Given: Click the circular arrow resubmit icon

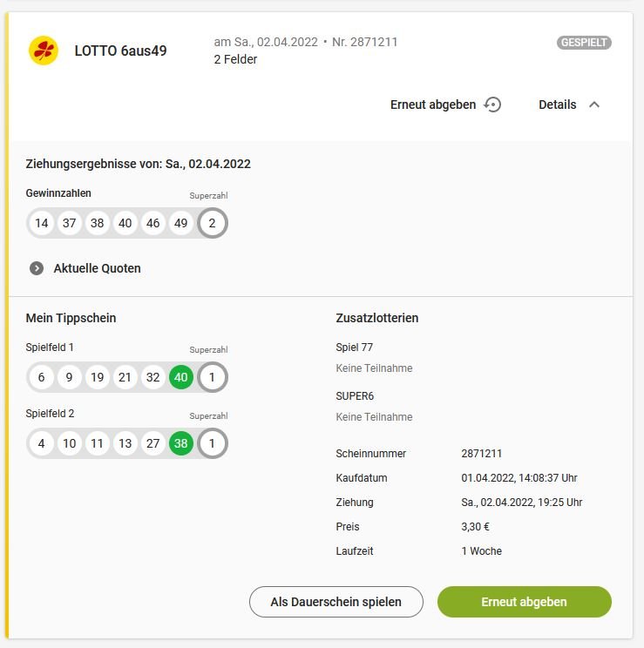Looking at the screenshot, I should pos(492,105).
